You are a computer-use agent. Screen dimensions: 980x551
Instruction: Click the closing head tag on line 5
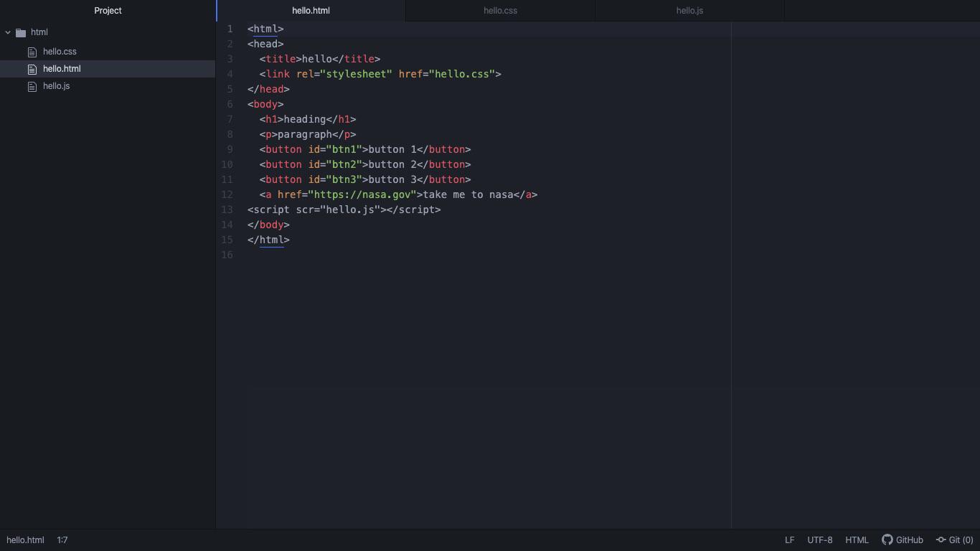click(x=268, y=90)
